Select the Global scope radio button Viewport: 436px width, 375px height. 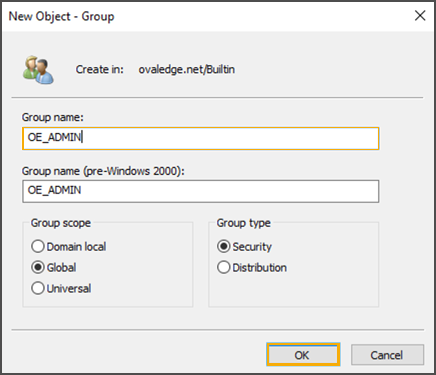[x=54, y=267]
